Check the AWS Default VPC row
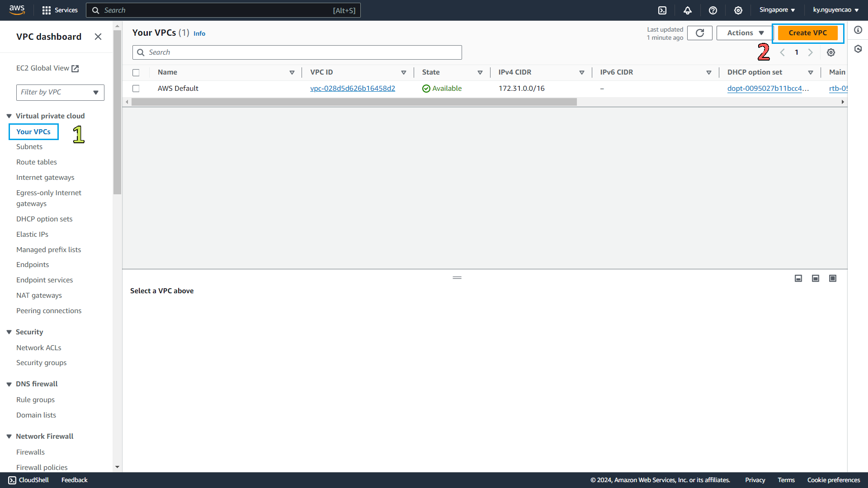This screenshot has width=868, height=488. click(136, 89)
